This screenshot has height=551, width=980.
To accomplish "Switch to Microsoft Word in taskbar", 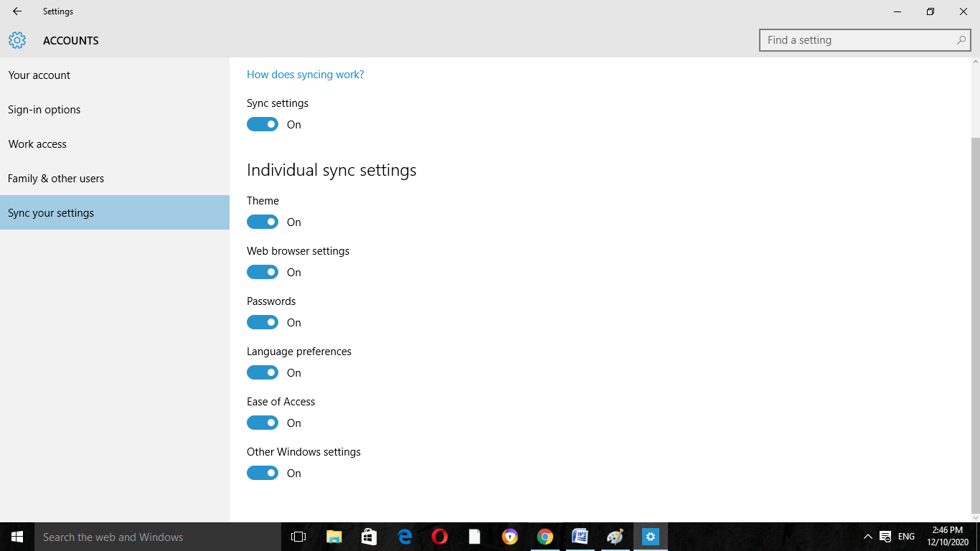I will [x=580, y=537].
